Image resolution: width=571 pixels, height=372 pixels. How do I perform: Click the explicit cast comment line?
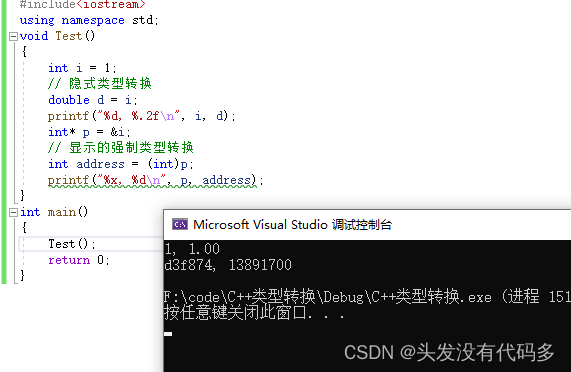click(x=121, y=148)
